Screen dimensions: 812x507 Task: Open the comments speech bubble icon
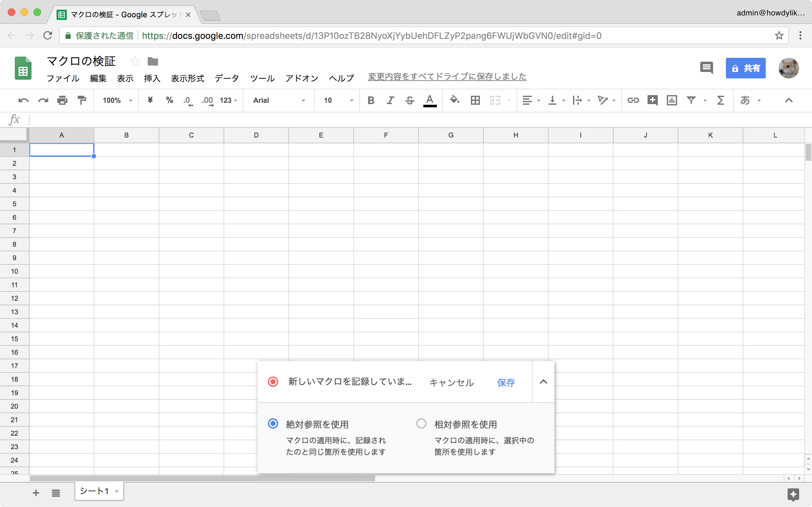coord(706,68)
